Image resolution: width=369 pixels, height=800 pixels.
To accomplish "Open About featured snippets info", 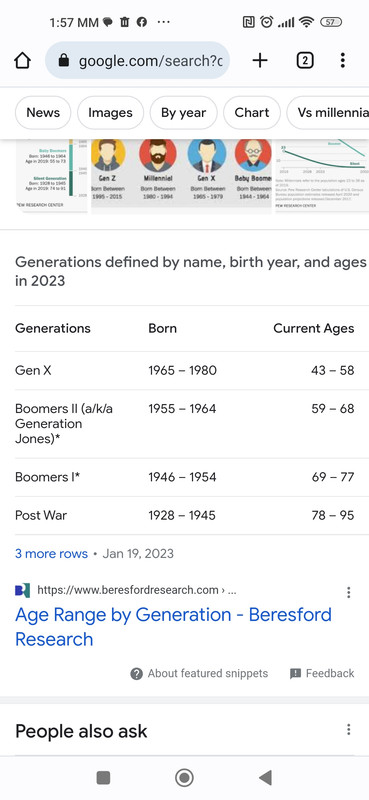I will pyautogui.click(x=199, y=673).
